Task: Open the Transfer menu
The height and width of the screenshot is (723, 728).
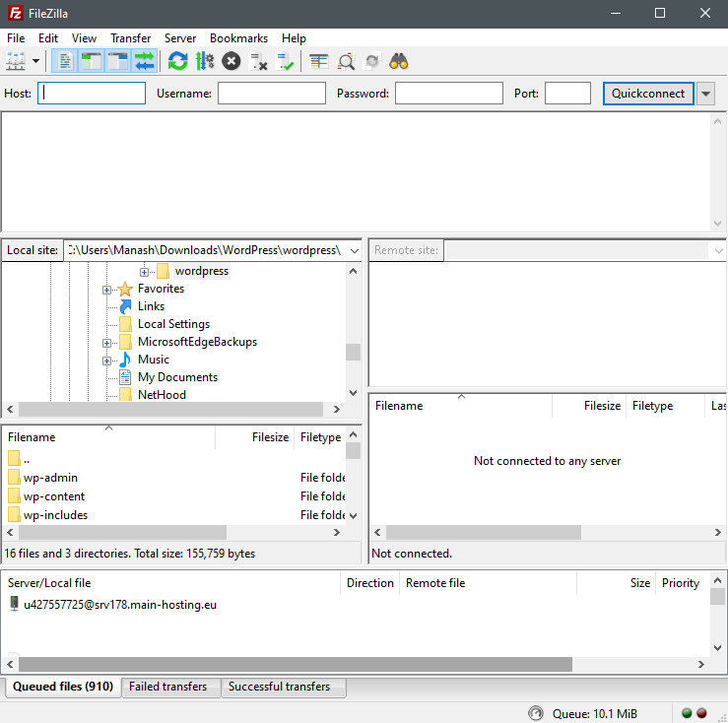Action: [130, 38]
